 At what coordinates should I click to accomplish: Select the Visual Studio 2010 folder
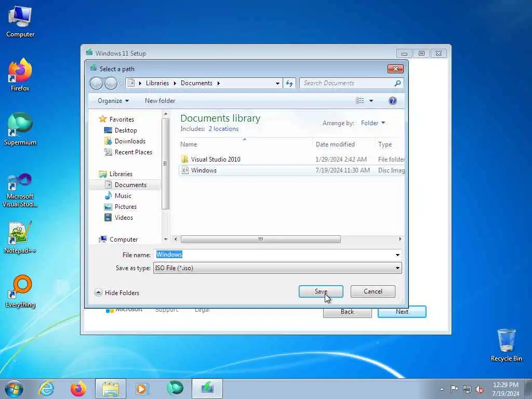pos(215,159)
